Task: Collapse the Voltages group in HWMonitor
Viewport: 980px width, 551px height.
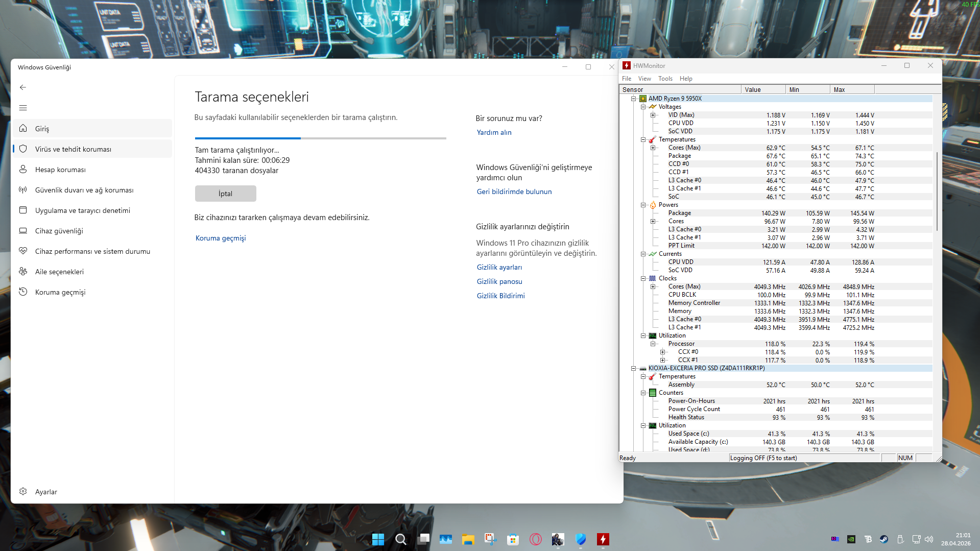Action: click(643, 107)
